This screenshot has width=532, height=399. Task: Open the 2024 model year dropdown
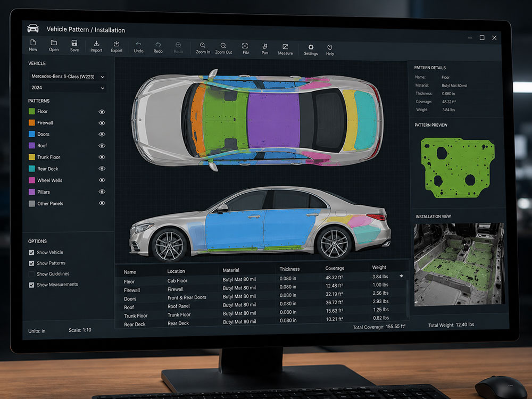pyautogui.click(x=67, y=88)
